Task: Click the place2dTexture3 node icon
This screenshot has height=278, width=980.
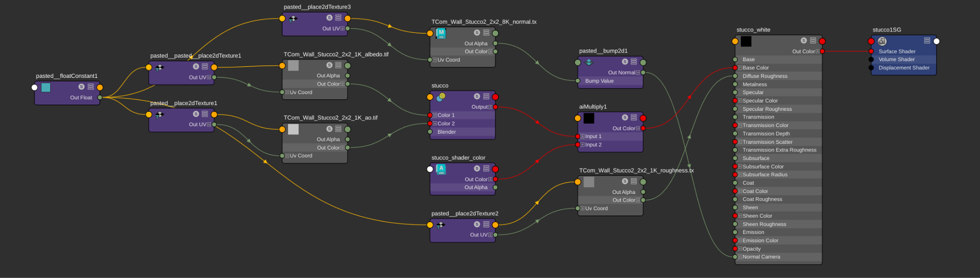Action: click(x=293, y=19)
